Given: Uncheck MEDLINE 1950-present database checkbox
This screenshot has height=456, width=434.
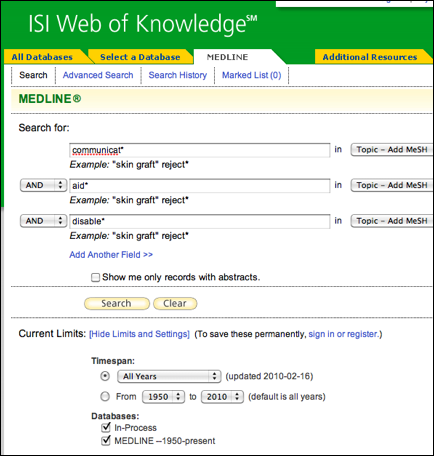Looking at the screenshot, I should pos(106,441).
